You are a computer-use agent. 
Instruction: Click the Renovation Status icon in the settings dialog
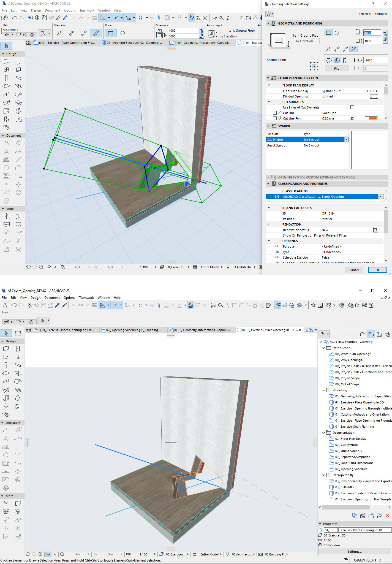click(375, 230)
